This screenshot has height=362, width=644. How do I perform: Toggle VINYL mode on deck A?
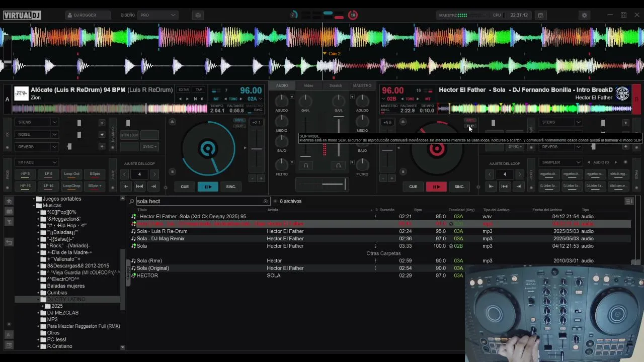click(x=239, y=121)
